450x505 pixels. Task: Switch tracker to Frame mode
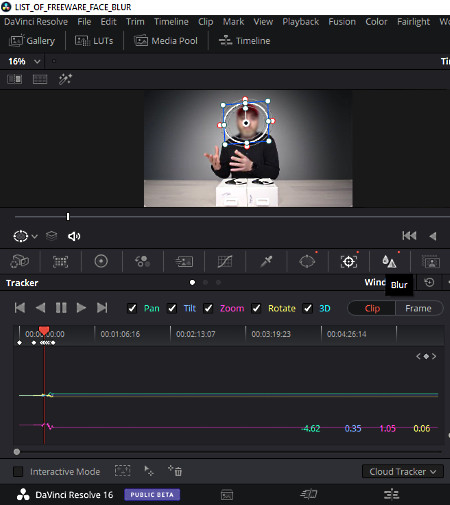pyautogui.click(x=418, y=308)
